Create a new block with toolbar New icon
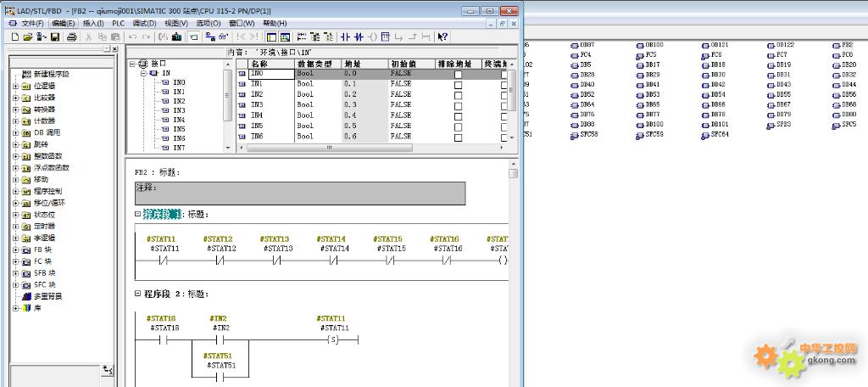Image resolution: width=868 pixels, height=387 pixels. [15, 37]
